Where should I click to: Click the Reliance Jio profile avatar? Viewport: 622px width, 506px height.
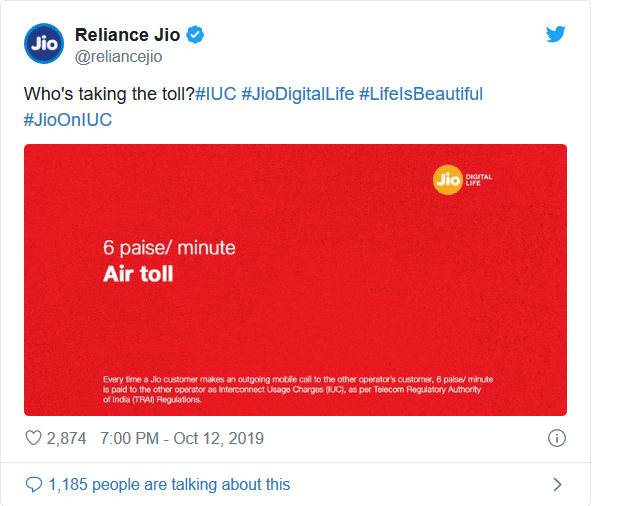tap(43, 45)
